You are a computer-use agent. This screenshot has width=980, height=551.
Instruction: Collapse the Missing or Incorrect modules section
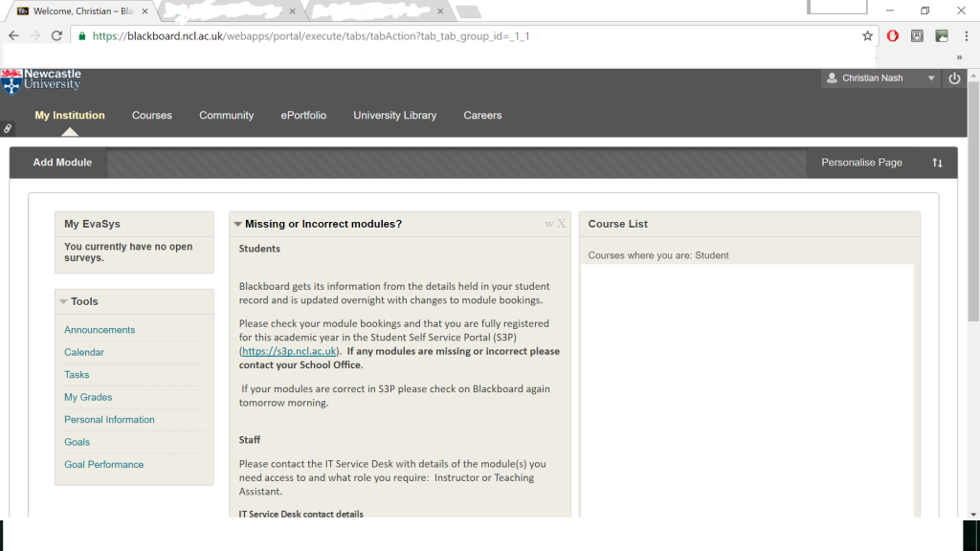pyautogui.click(x=237, y=224)
